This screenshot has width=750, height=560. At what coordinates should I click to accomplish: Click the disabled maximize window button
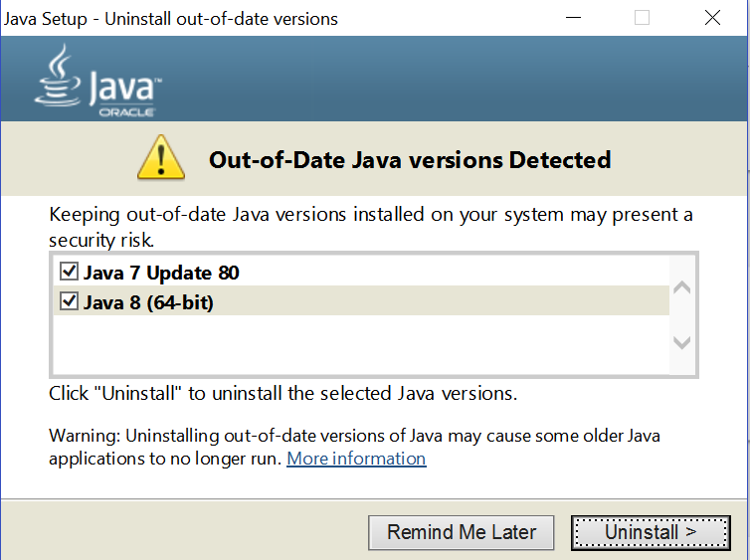coord(642,18)
